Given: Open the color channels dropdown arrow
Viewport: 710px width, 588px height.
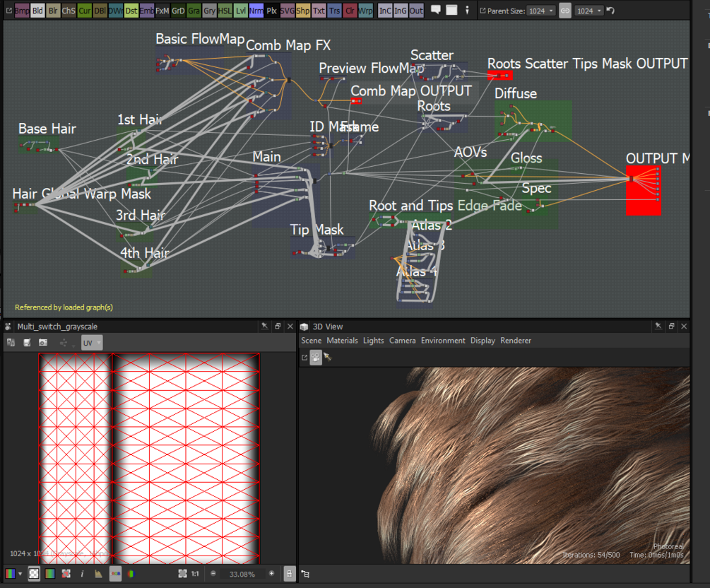Looking at the screenshot, I should (20, 573).
